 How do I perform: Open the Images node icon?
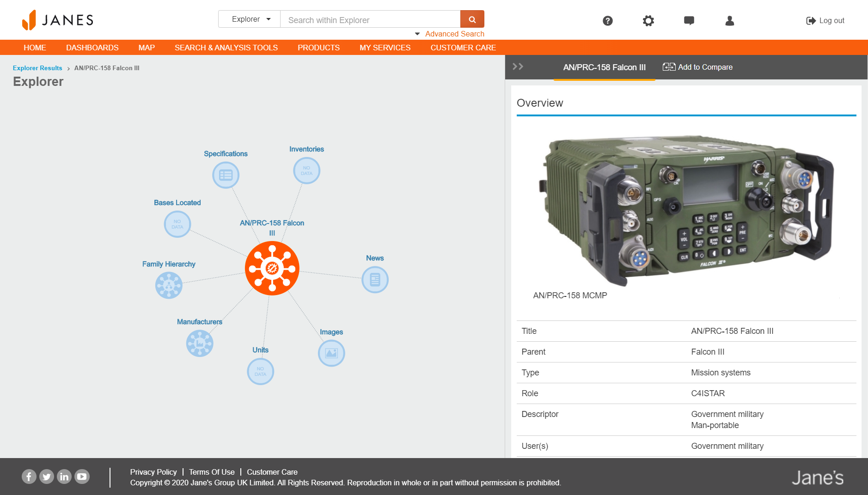[331, 353]
